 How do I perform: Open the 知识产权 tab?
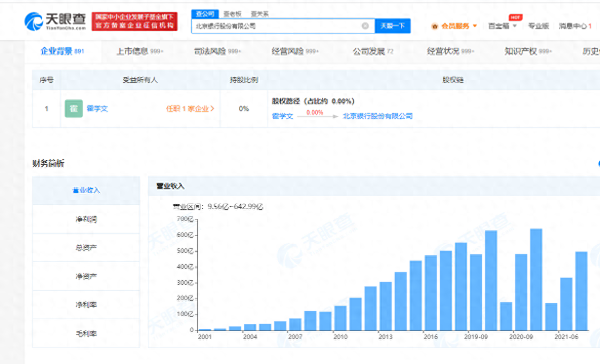pyautogui.click(x=528, y=51)
